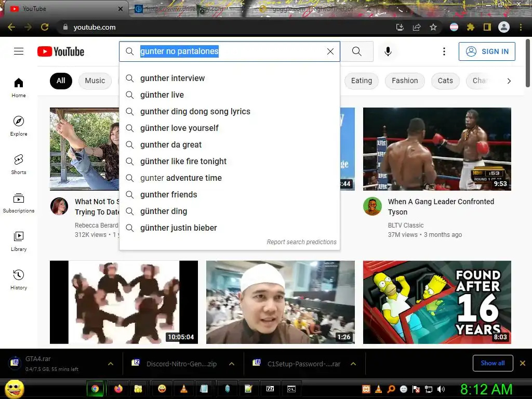Click the share page icon
532x399 pixels.
(x=417, y=27)
